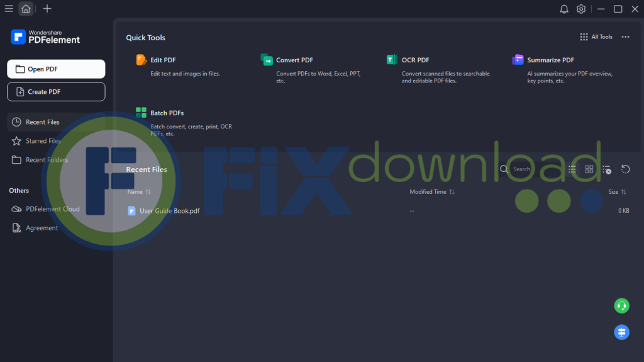Click the Open PDF button
The image size is (644, 362).
[56, 69]
